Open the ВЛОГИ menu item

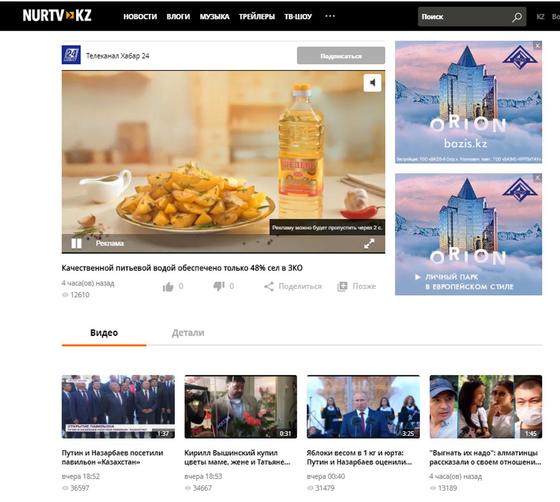coord(178,16)
